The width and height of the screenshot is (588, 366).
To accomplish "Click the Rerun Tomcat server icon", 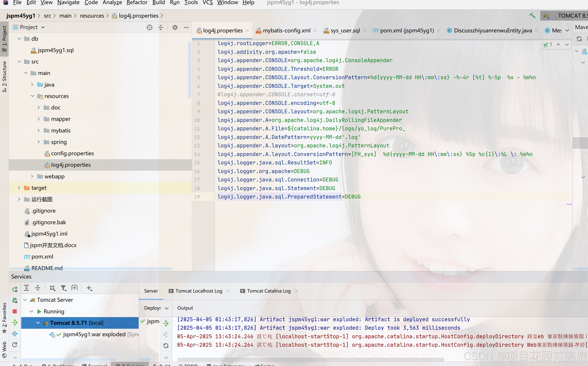I will point(15,289).
